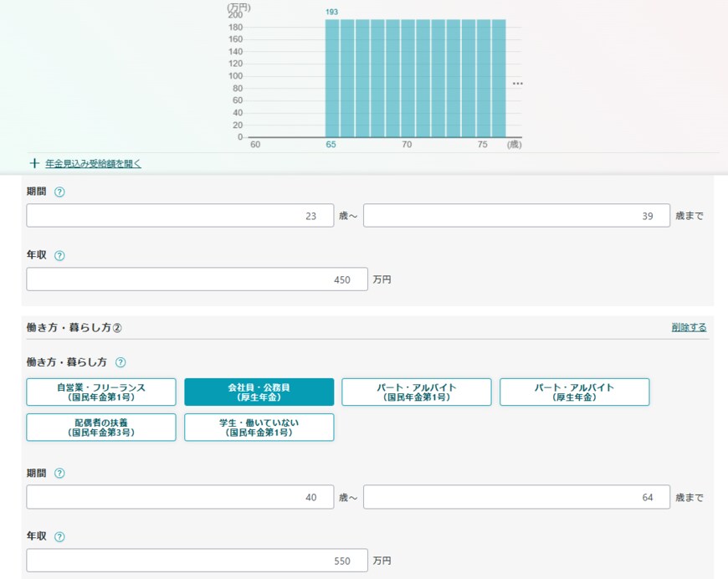Select 自営業・フリーランス (国民年金第1号) option
Viewport: 728px width, 579px height.
101,392
